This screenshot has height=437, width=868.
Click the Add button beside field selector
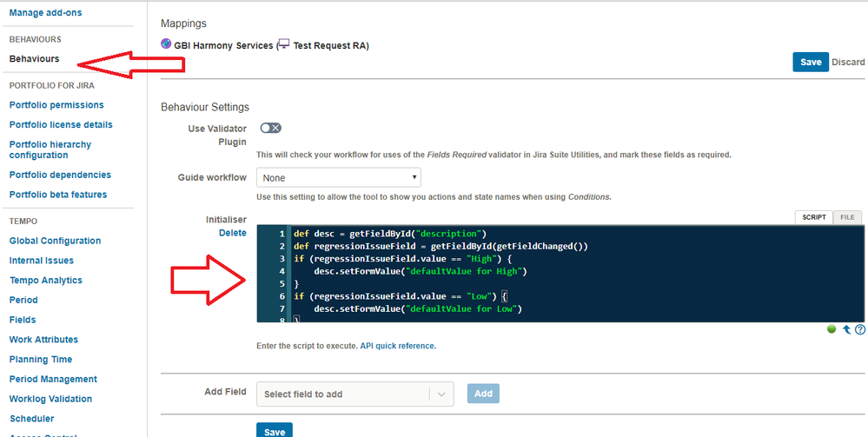tap(483, 394)
